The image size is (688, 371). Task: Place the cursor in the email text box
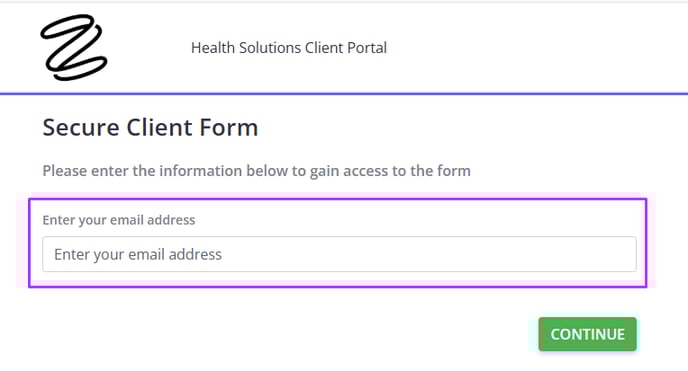339,254
